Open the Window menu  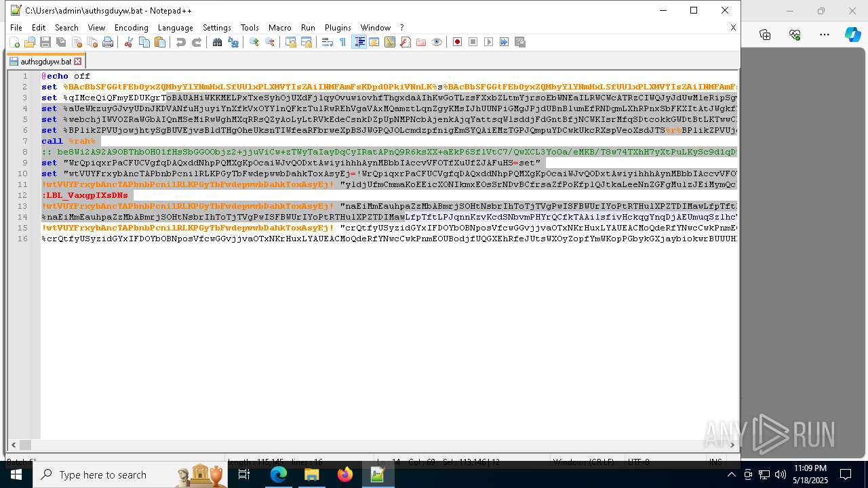click(x=375, y=28)
